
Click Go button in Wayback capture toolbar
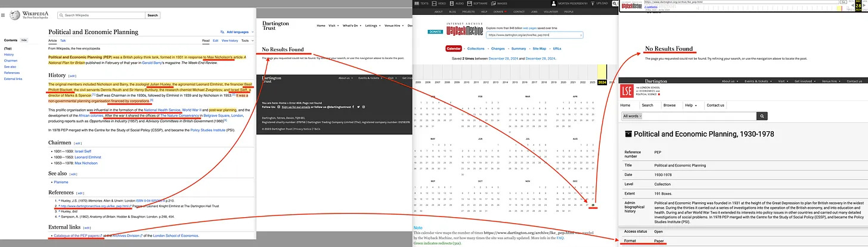point(844,2)
